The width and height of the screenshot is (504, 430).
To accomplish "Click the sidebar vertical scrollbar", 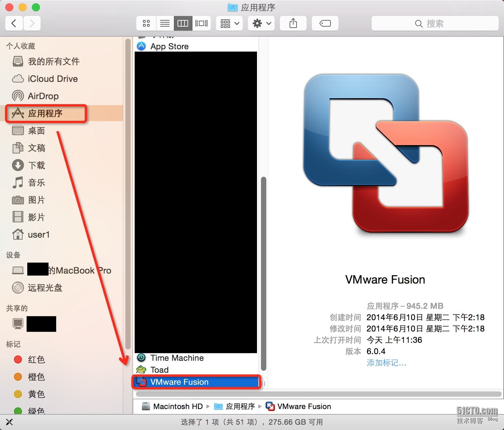I will pyautogui.click(x=128, y=194).
